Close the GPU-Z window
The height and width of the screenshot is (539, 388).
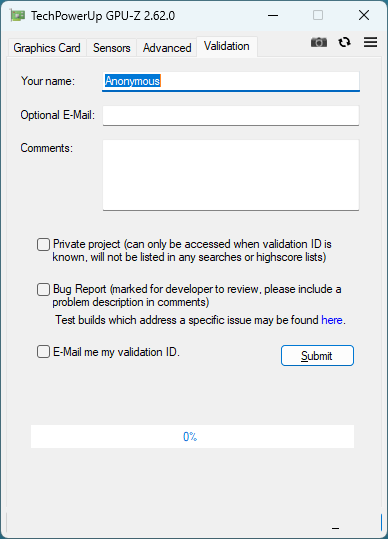(x=364, y=15)
